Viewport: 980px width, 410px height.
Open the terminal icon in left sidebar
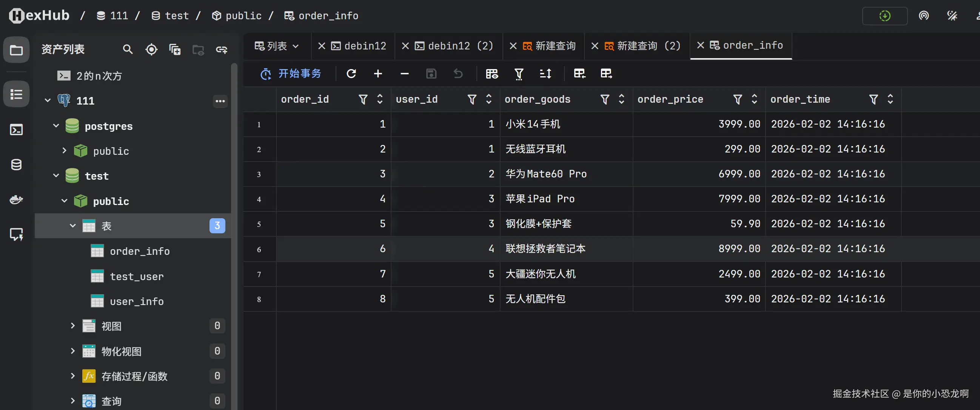[x=16, y=130]
